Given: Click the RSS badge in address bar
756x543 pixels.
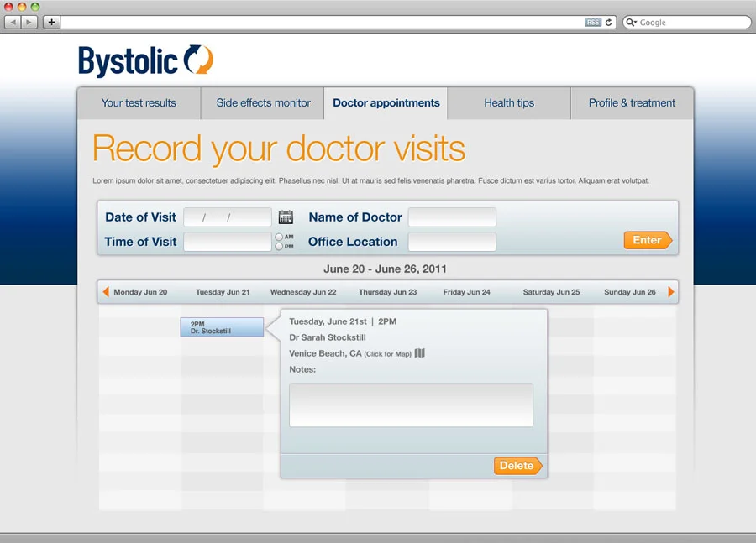Looking at the screenshot, I should [592, 22].
